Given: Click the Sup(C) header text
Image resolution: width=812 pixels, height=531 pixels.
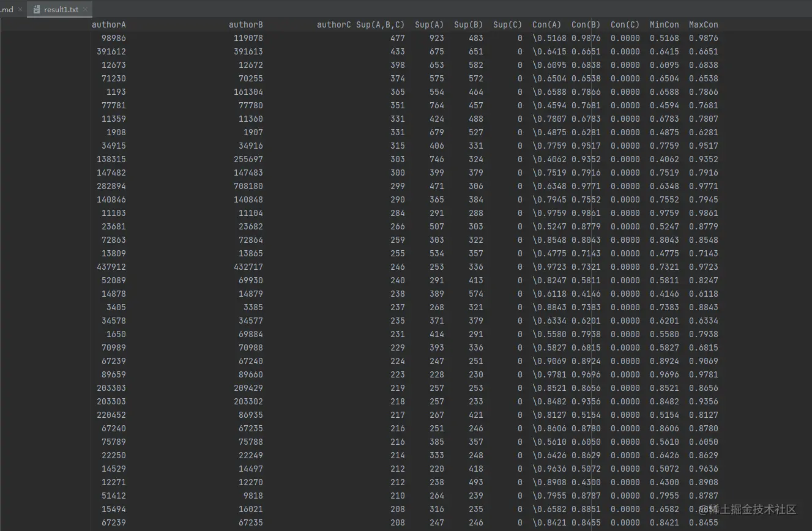Looking at the screenshot, I should 508,24.
